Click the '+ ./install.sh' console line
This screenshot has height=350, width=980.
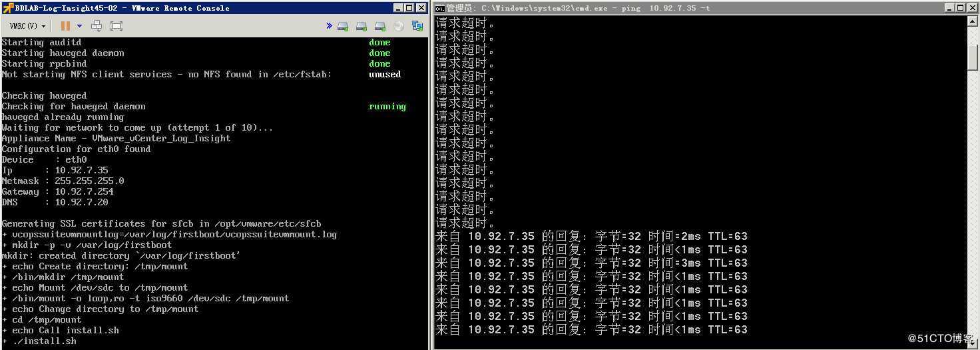coord(39,341)
